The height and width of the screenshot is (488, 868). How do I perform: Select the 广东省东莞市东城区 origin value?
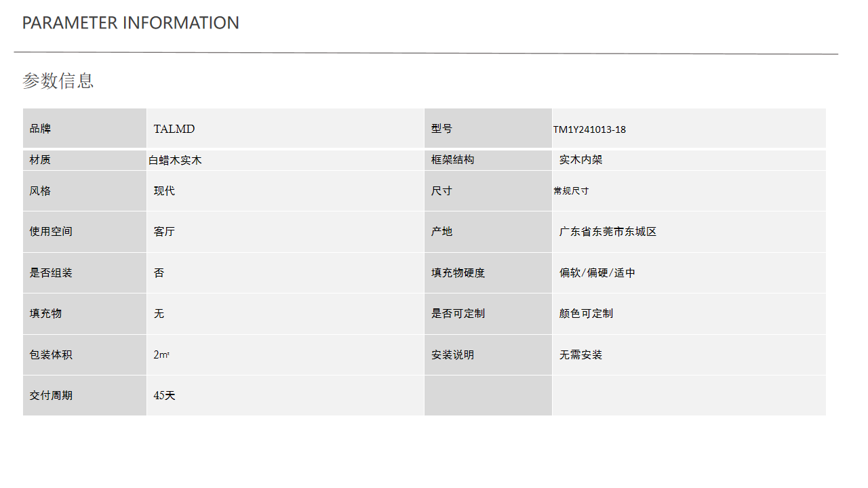[608, 232]
